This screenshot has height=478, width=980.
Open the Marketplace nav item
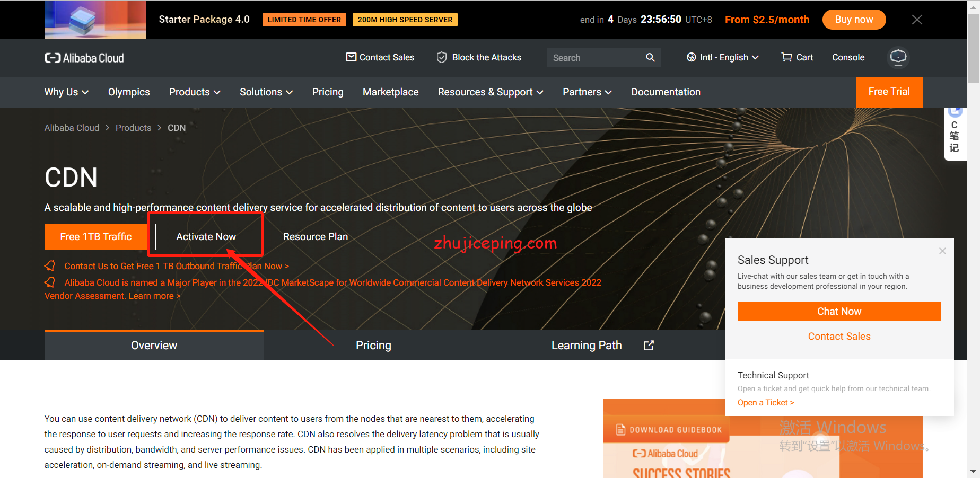pyautogui.click(x=391, y=92)
